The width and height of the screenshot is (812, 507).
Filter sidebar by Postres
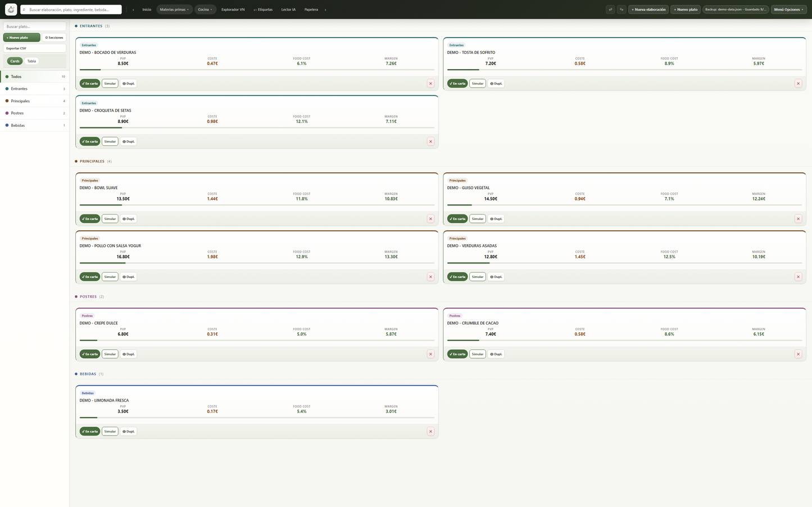click(35, 113)
